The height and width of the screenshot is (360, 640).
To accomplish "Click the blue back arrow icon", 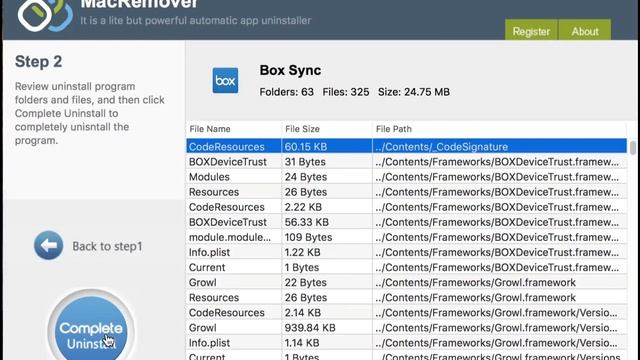I will click(49, 245).
